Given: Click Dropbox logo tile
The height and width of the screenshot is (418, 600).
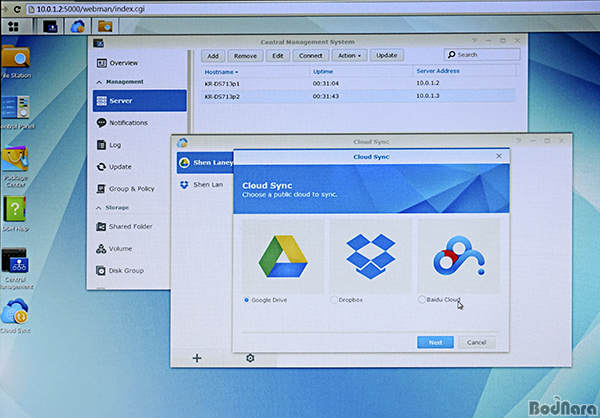Looking at the screenshot, I should coord(370,256).
